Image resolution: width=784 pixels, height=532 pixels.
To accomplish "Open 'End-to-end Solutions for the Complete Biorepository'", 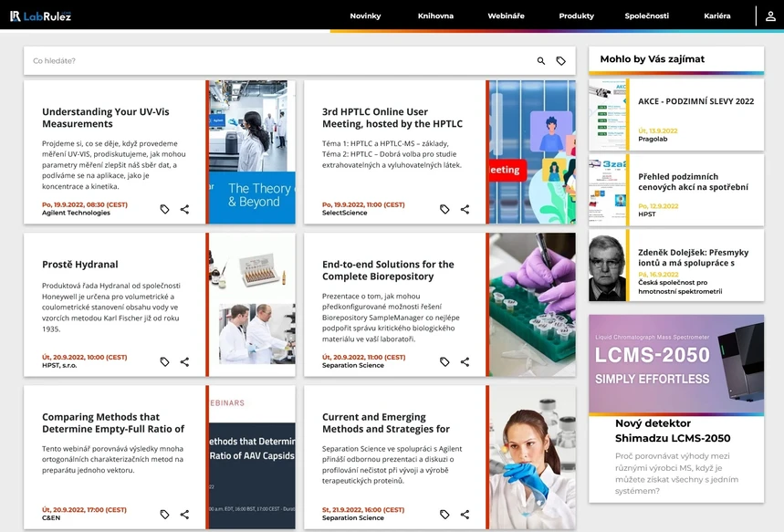I will pyautogui.click(x=388, y=270).
